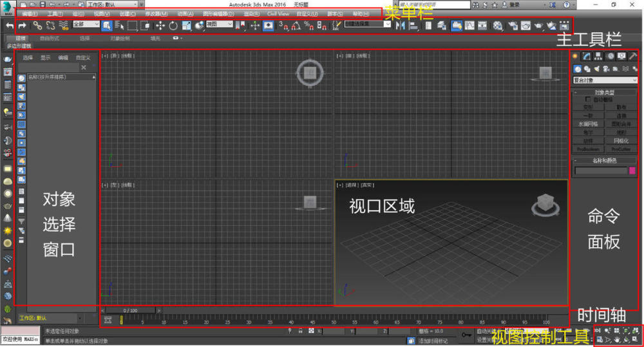Activate the Select and Move tool
644x347 pixels.
[x=160, y=26]
